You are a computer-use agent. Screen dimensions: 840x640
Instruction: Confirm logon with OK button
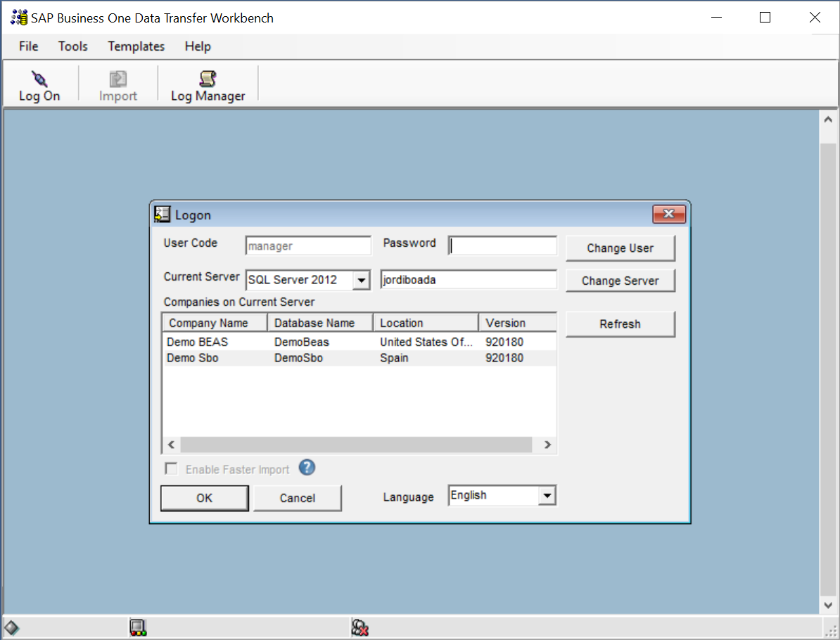pos(205,498)
